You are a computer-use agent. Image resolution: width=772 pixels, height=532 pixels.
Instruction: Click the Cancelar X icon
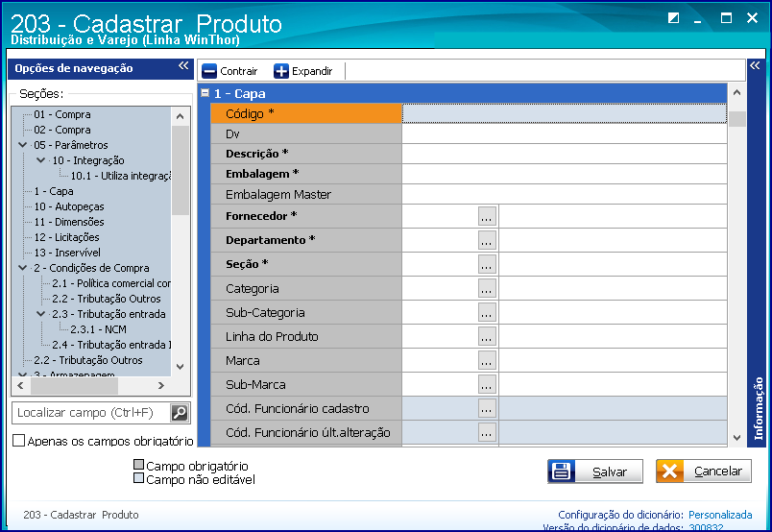tap(669, 472)
